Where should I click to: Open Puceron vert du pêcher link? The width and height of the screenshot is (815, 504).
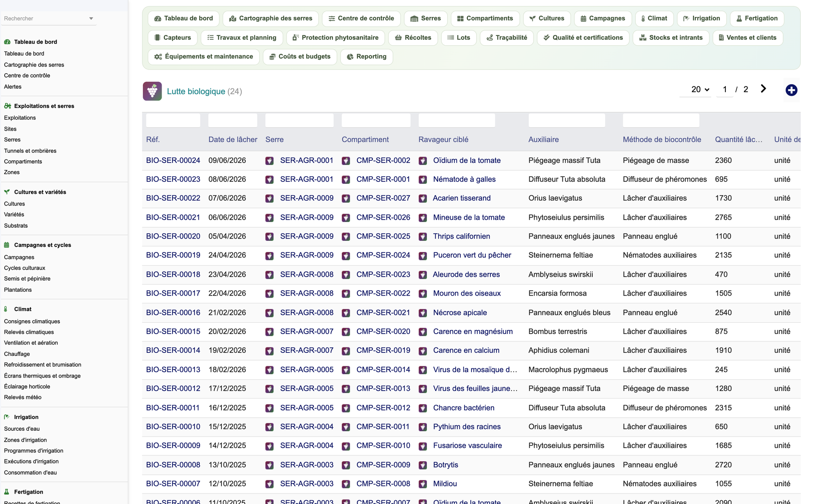click(472, 255)
